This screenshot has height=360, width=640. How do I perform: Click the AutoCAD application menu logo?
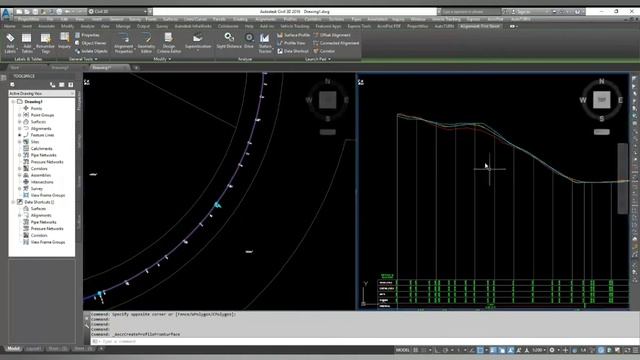pyautogui.click(x=6, y=14)
